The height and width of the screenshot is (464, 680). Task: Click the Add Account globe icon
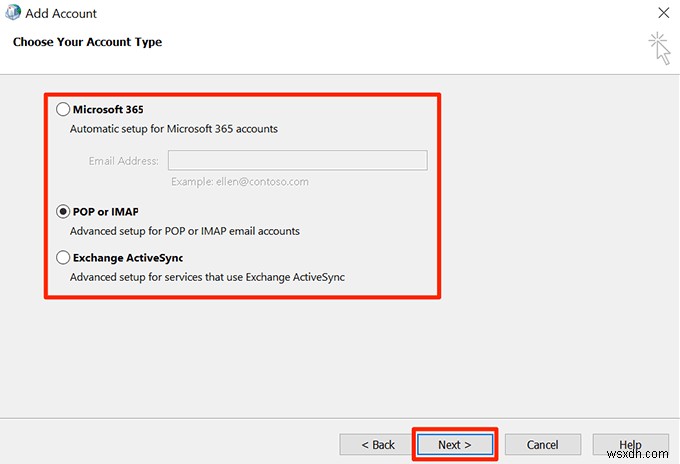(x=13, y=13)
